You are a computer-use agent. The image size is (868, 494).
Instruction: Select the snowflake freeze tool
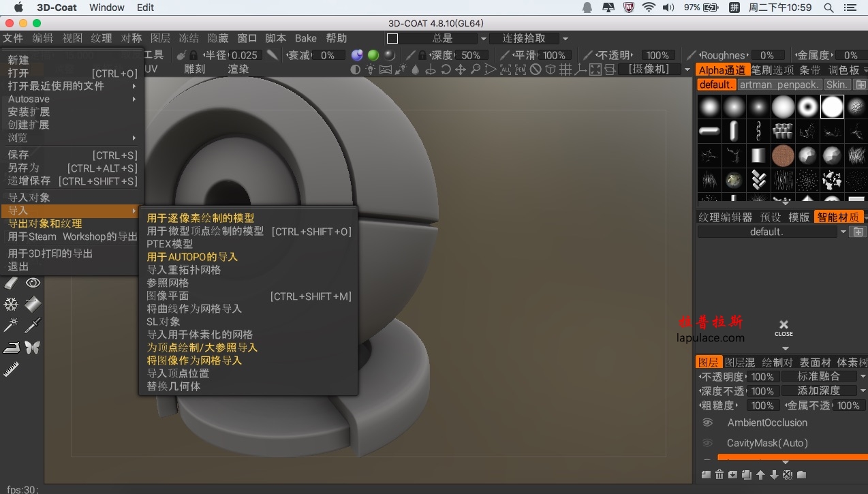(12, 304)
